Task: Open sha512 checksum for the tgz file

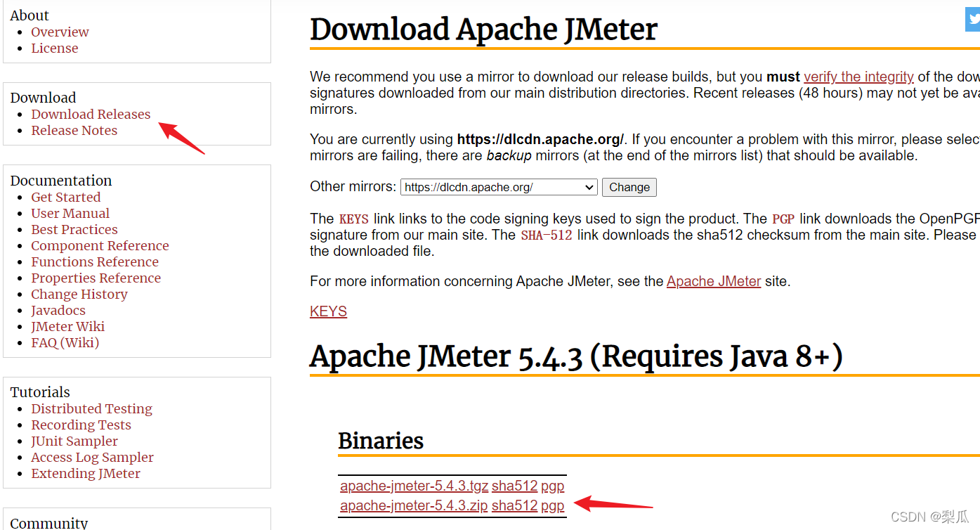Action: tap(514, 486)
